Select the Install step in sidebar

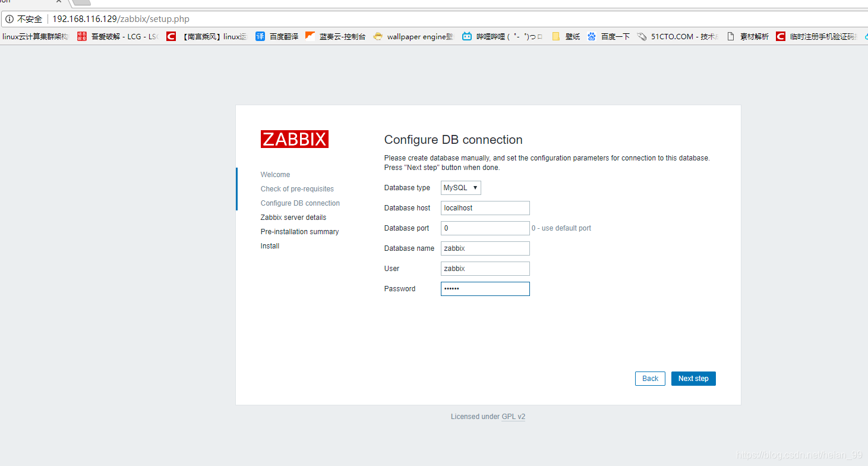click(x=270, y=246)
